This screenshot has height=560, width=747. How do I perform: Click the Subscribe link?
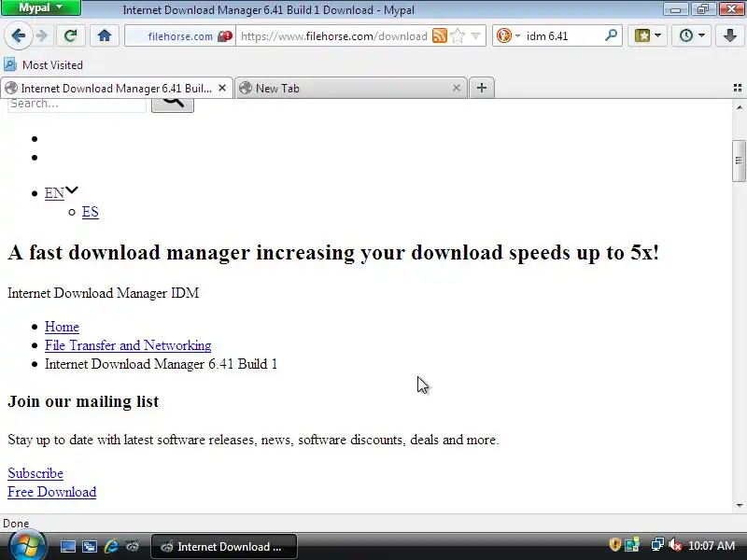pyautogui.click(x=35, y=473)
